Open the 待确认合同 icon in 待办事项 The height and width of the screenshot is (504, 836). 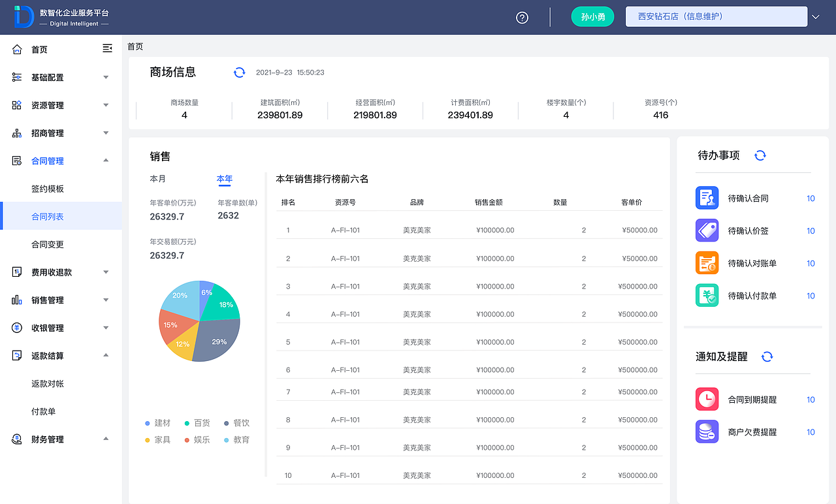point(707,198)
